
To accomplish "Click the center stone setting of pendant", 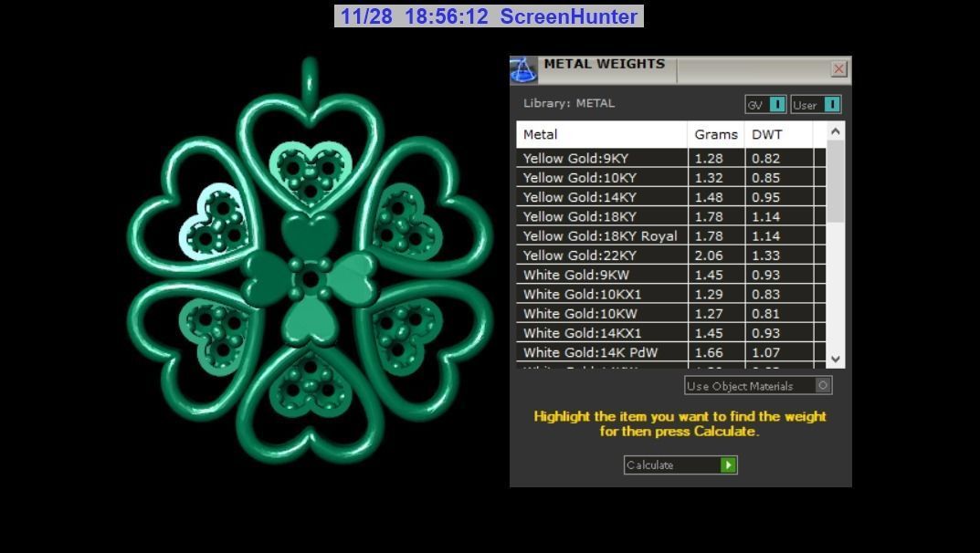I will (x=311, y=278).
